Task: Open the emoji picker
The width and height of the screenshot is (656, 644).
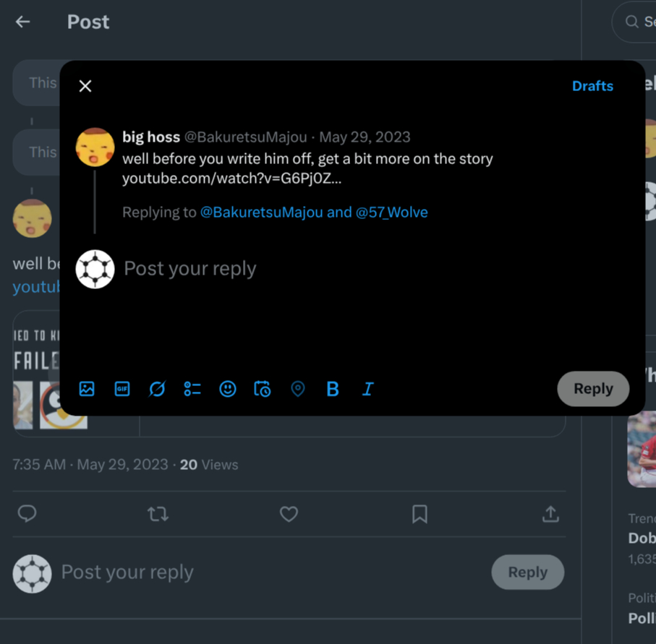Action: pos(228,389)
